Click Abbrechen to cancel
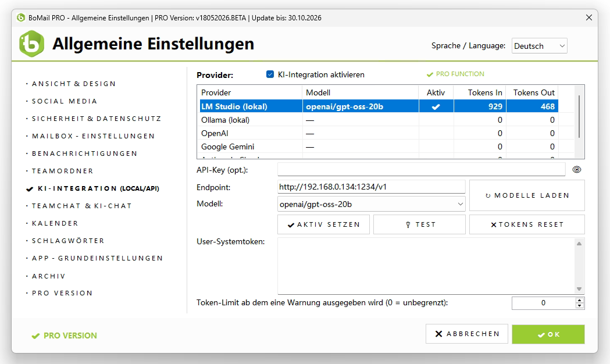Image resolution: width=610 pixels, height=364 pixels. coord(467,334)
